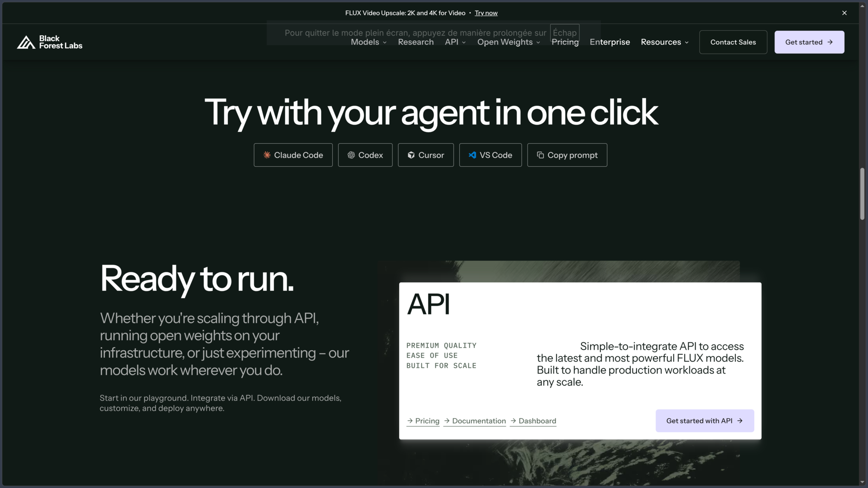Click the arrow icon before Documentation link
The image size is (868, 488).
447,421
